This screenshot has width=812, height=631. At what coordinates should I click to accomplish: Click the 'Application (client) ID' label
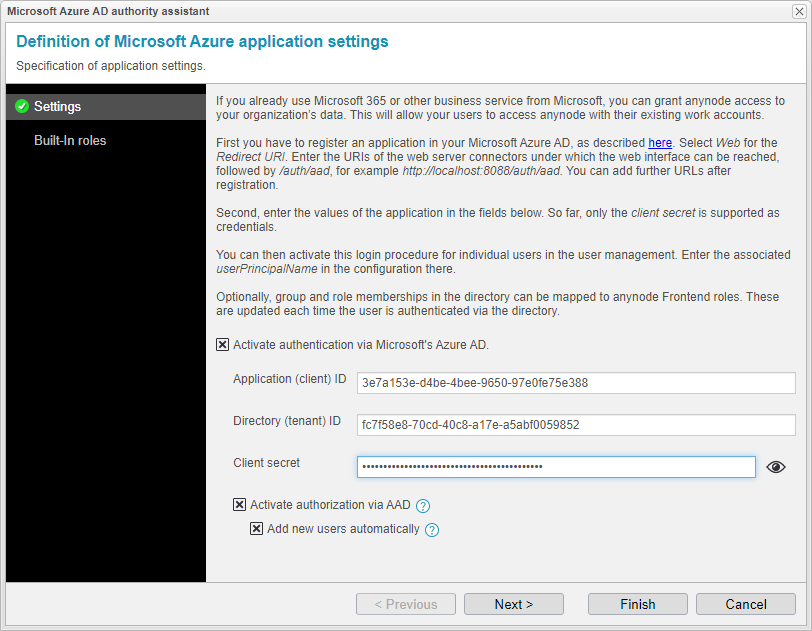click(x=289, y=379)
